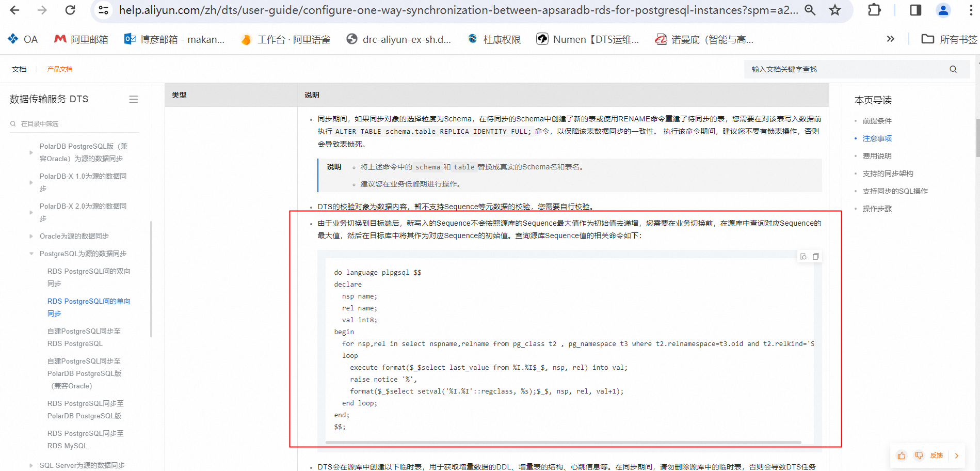Image resolution: width=980 pixels, height=471 pixels.
Task: Open the OA bookmark
Action: click(x=23, y=39)
